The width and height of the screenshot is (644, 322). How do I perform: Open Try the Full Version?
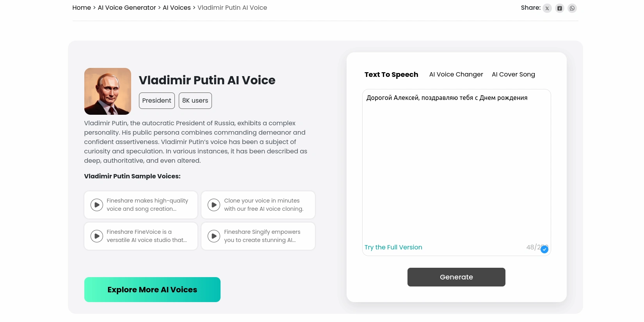pos(393,247)
